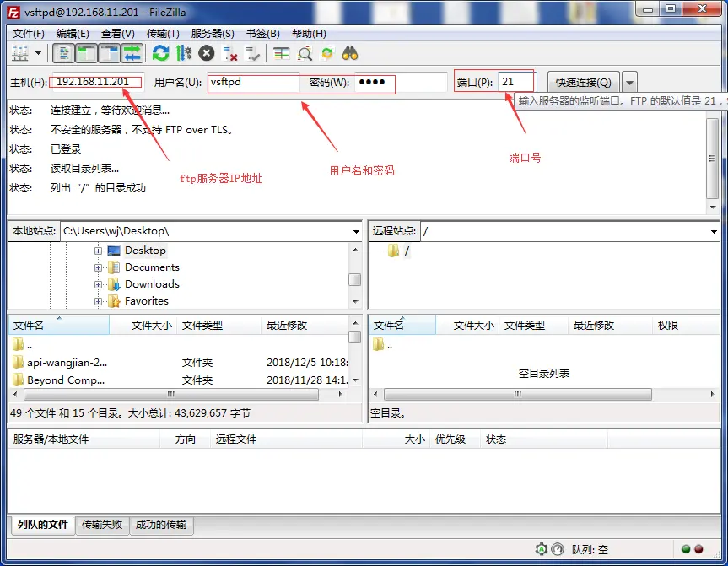The width and height of the screenshot is (728, 566).
Task: Select the root folder in remote tree
Action: point(407,251)
